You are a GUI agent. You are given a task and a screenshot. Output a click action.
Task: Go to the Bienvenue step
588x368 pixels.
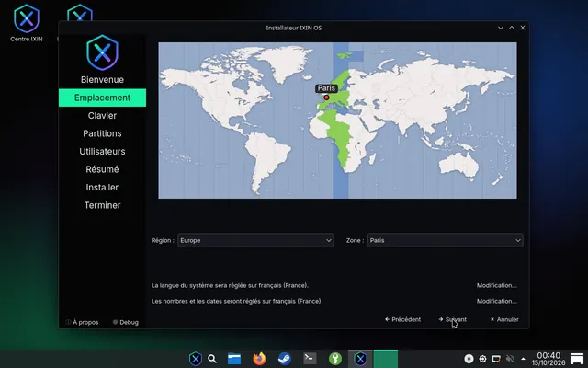pos(102,80)
